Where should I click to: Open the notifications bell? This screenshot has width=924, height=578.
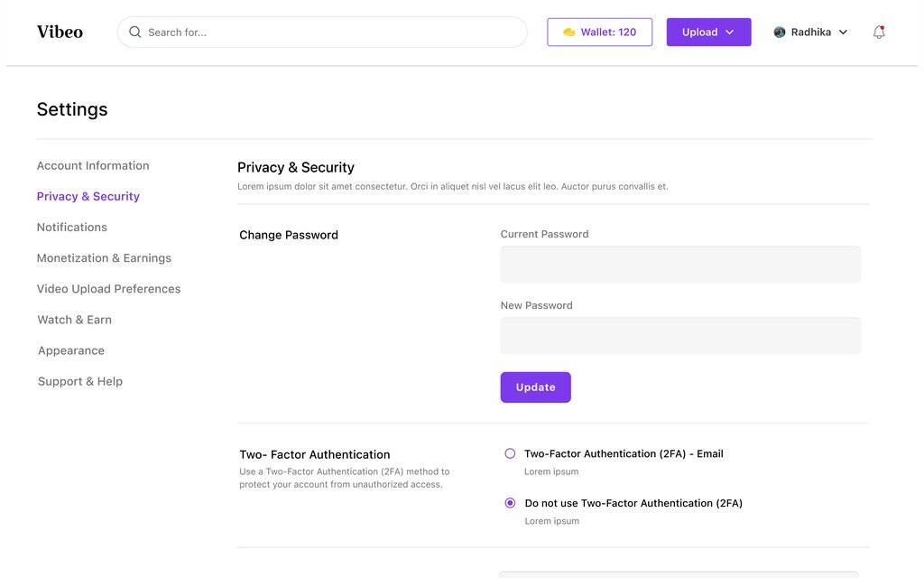879,32
